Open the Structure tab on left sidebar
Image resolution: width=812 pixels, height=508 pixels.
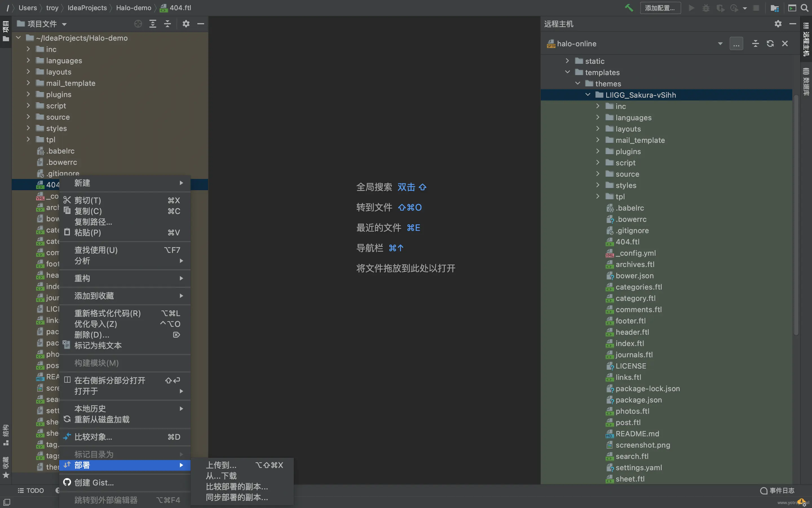[x=6, y=435]
